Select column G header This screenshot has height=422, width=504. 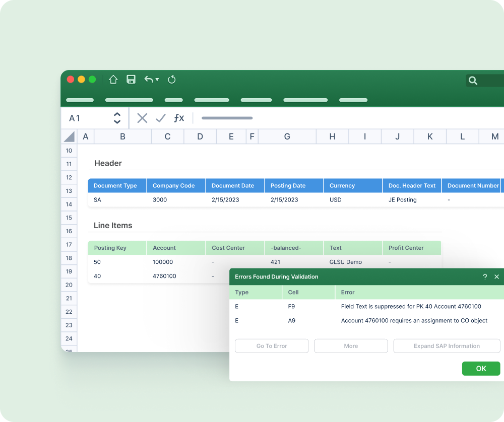point(287,136)
